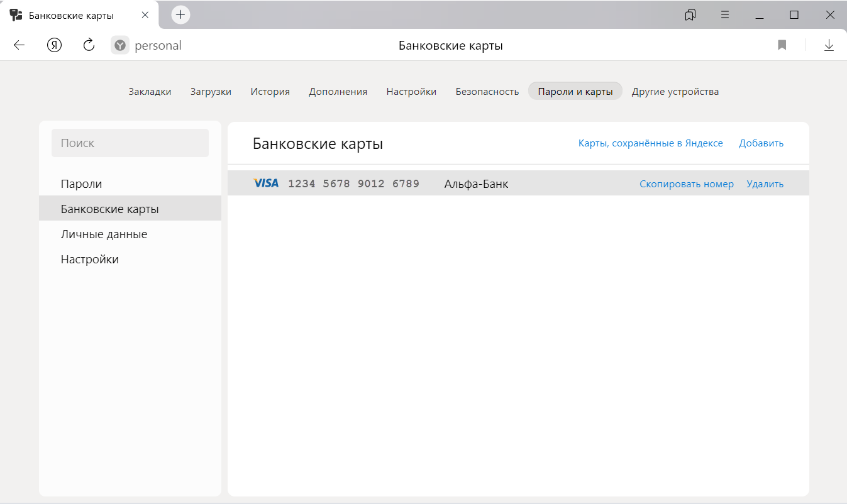Open the Yandex home button
The height and width of the screenshot is (504, 847).
pyautogui.click(x=54, y=45)
